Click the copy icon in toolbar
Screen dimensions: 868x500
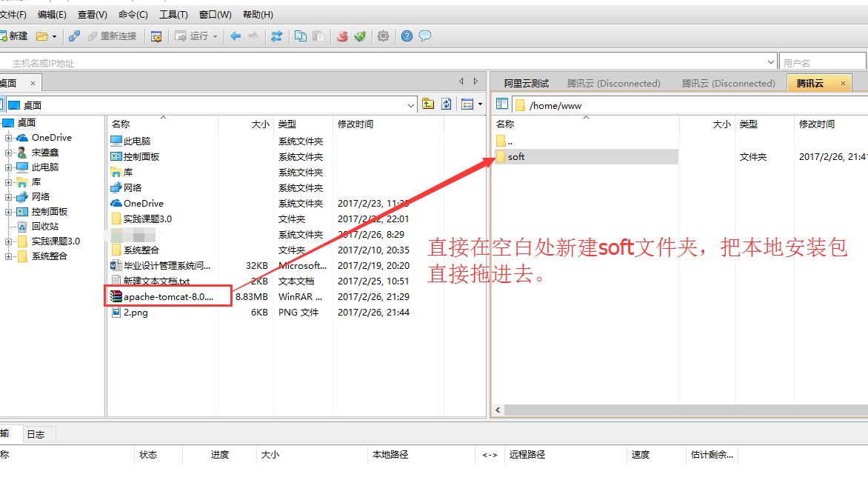pos(301,36)
